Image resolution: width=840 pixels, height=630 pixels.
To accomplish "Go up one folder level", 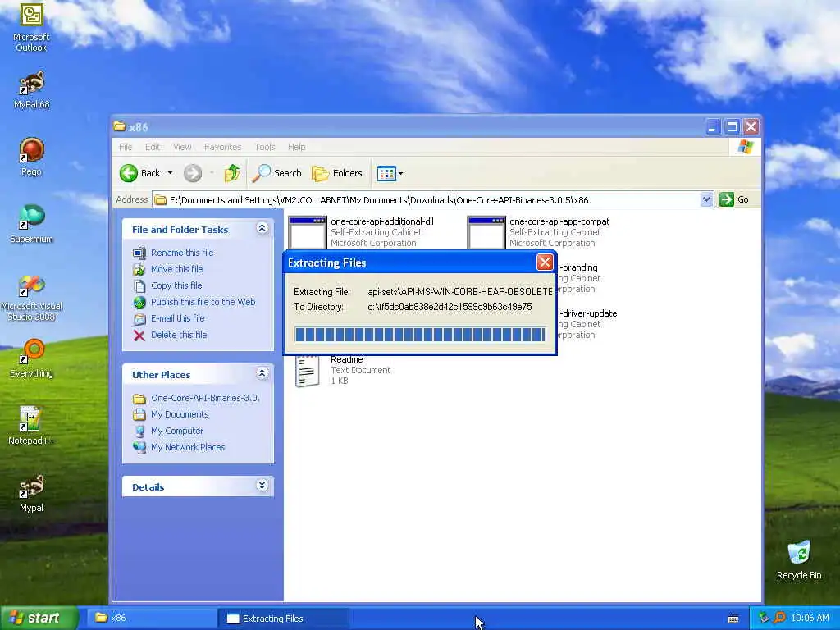I will [x=232, y=173].
